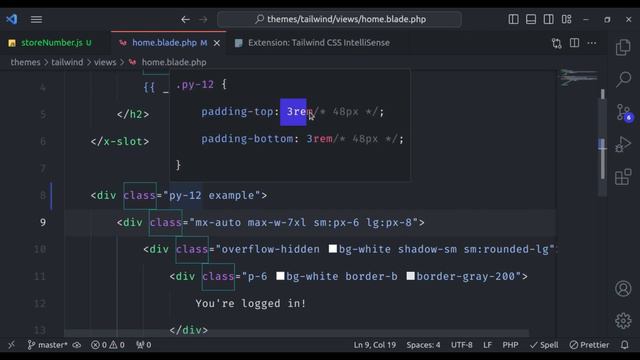Click the text "You're logged in!"
This screenshot has height=360, width=640.
coord(251,303)
